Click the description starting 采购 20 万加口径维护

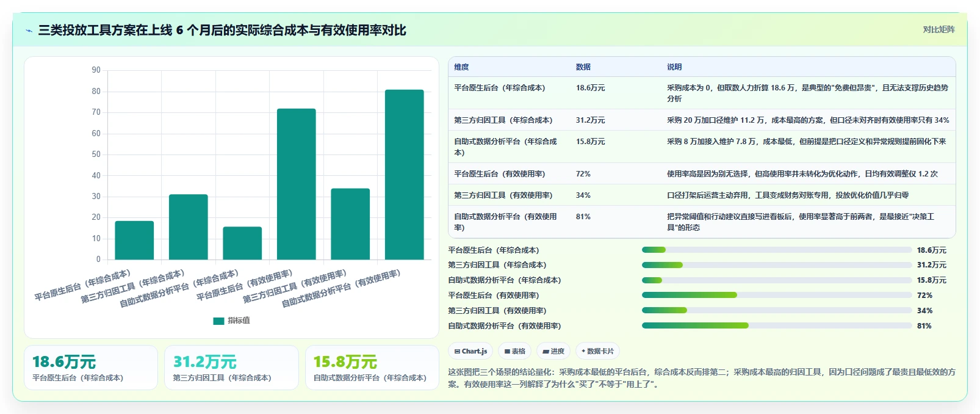tap(808, 120)
